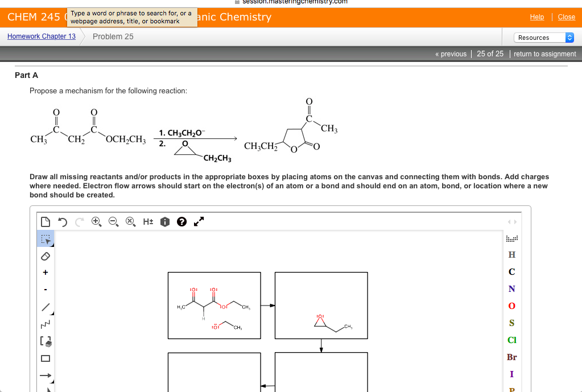Screen dimensions: 582x392
Task: Select the Problem 25 breadcrumb tab
Action: pos(113,36)
